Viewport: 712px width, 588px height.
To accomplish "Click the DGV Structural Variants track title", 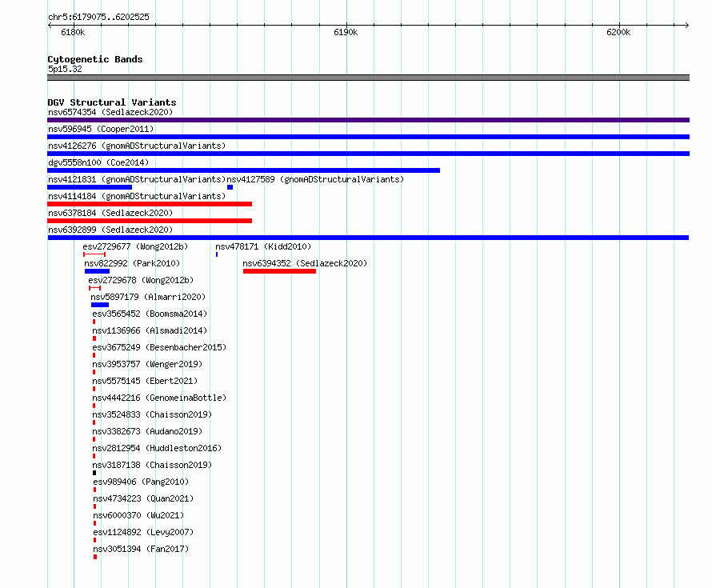I will click(112, 102).
